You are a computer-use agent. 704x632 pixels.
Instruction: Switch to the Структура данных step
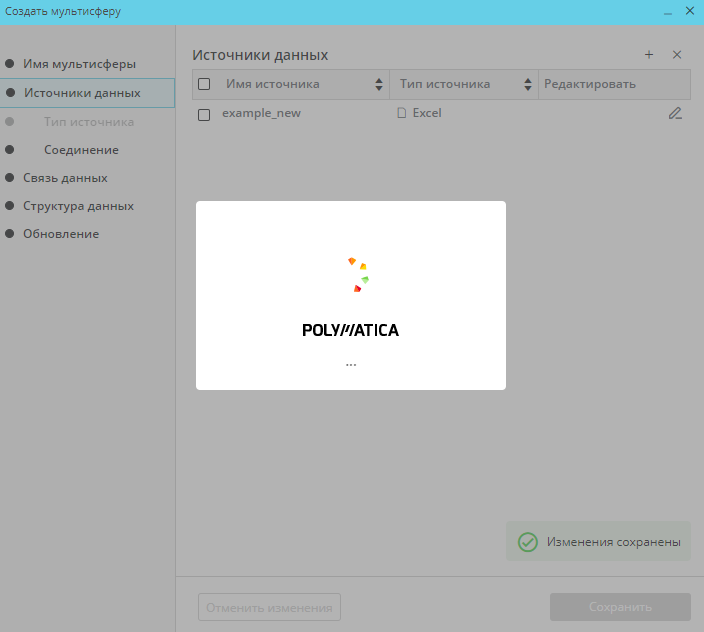(79, 206)
